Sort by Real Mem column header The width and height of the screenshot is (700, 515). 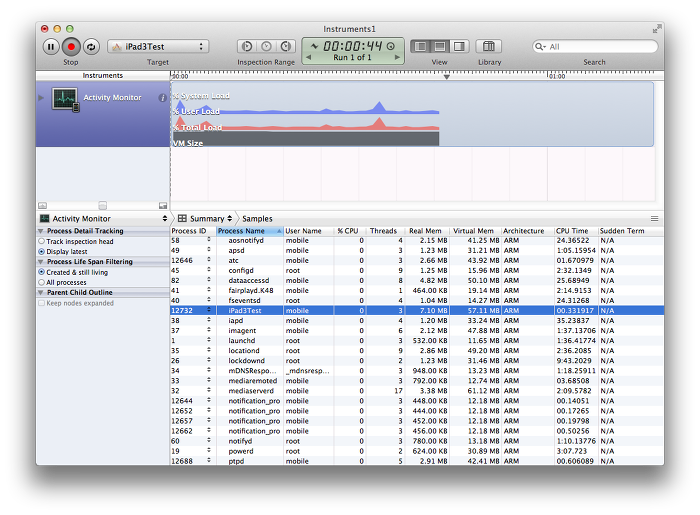pyautogui.click(x=427, y=231)
